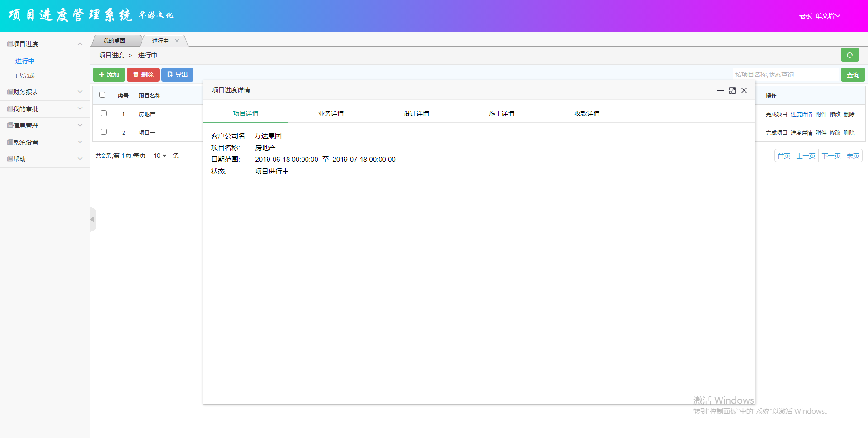Click 下一页 pagination link

[x=830, y=156]
